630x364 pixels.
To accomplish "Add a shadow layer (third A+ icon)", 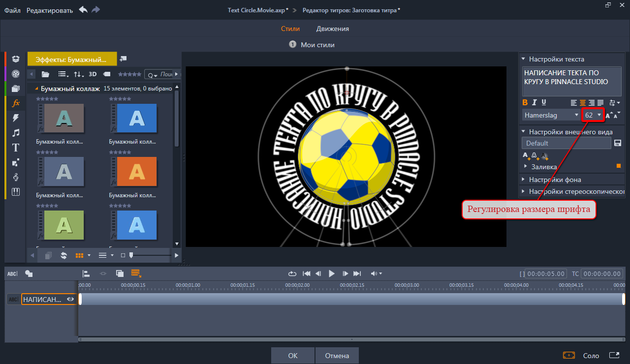I will pos(544,156).
